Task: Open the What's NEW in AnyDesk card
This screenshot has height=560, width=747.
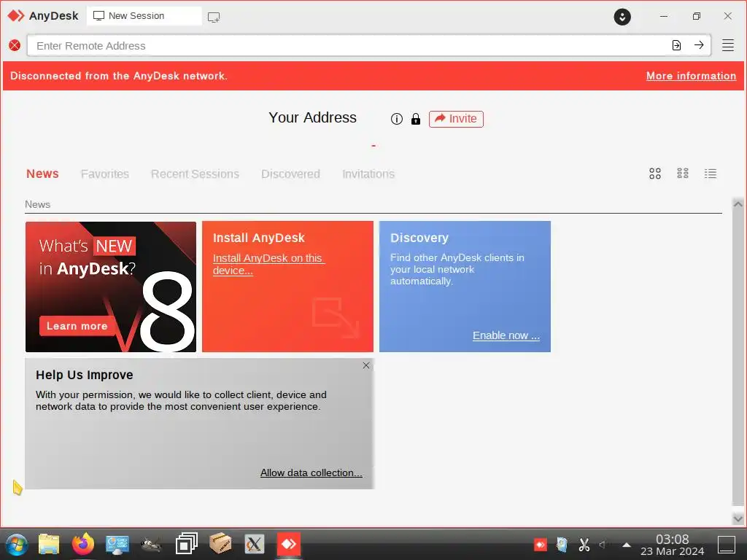Action: pos(111,287)
